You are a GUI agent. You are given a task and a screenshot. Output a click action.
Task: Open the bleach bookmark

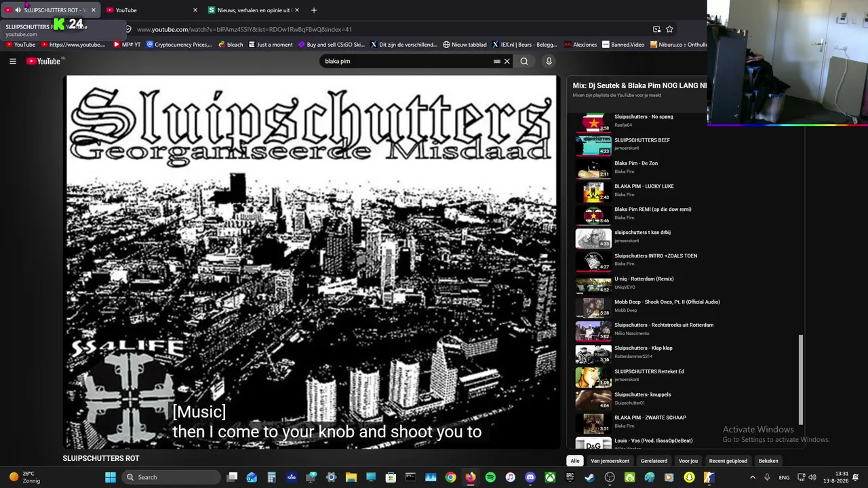(x=231, y=45)
